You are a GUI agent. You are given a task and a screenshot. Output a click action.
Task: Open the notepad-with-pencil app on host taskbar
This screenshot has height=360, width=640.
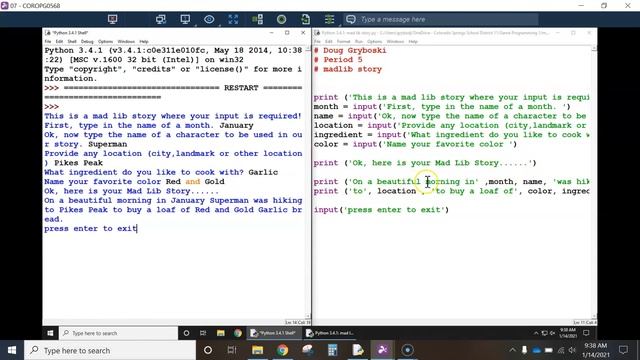tap(358, 350)
